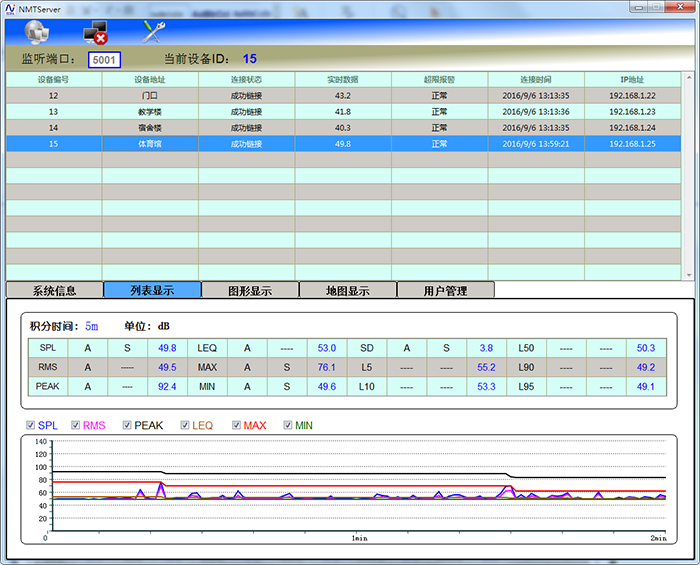700x565 pixels.
Task: Open the 图形显示 tab
Action: 250,291
